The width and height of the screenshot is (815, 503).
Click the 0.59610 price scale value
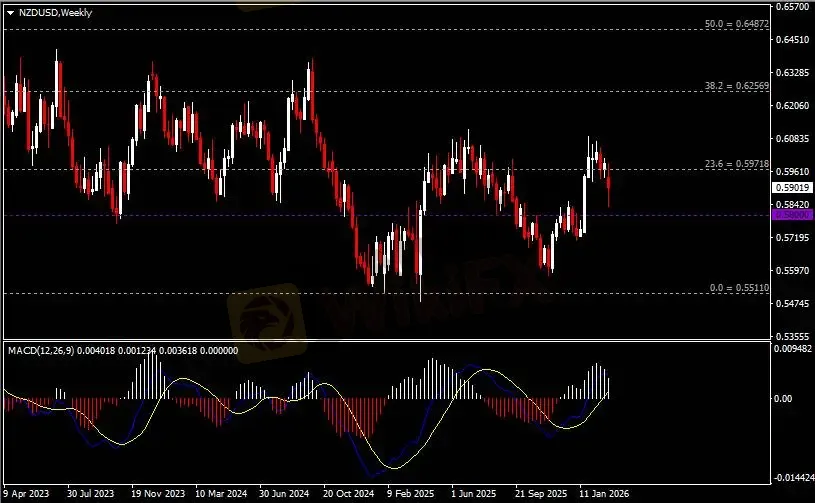coord(793,171)
